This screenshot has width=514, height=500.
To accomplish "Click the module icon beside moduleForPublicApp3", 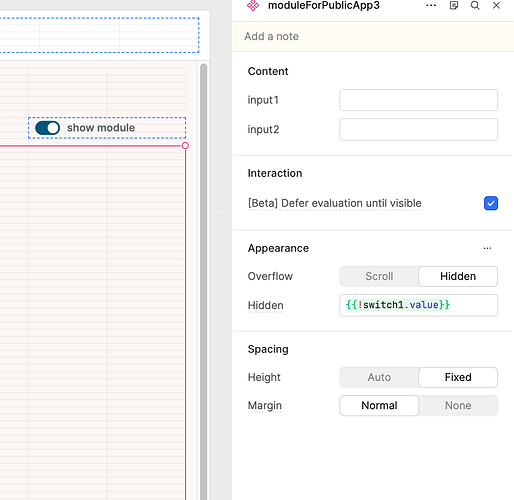I will 253,5.
